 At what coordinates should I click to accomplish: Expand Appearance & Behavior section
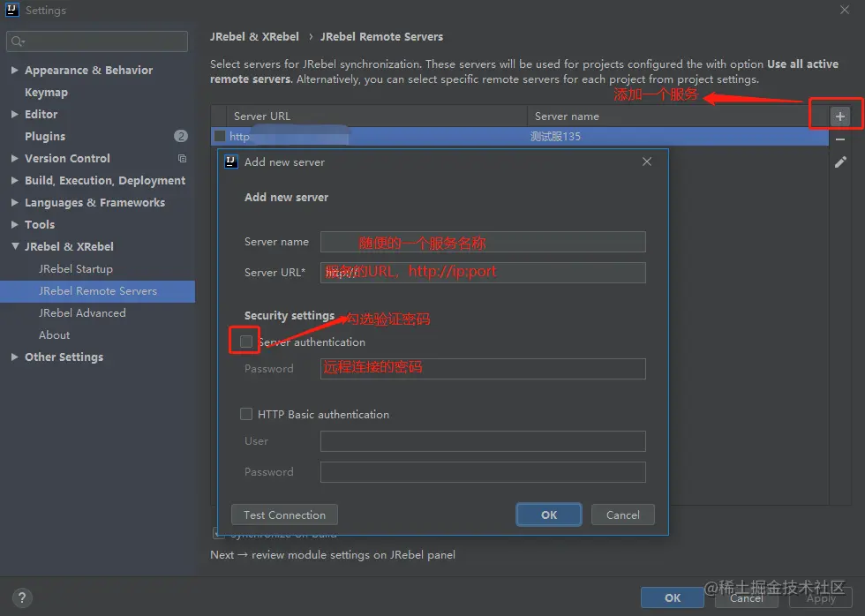click(x=15, y=70)
